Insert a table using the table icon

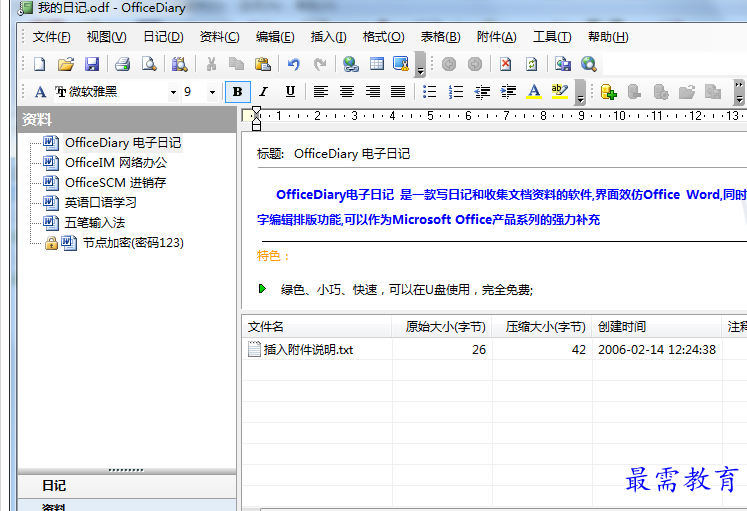click(377, 64)
